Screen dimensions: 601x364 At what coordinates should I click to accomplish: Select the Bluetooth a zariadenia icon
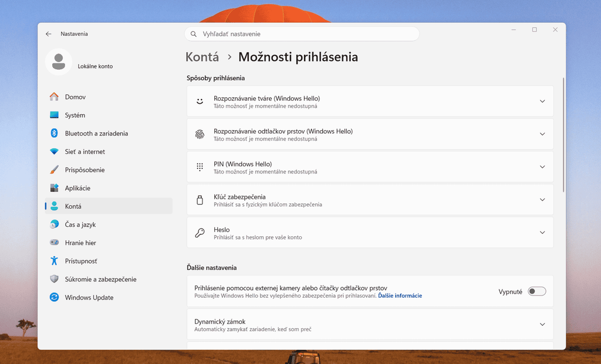54,133
